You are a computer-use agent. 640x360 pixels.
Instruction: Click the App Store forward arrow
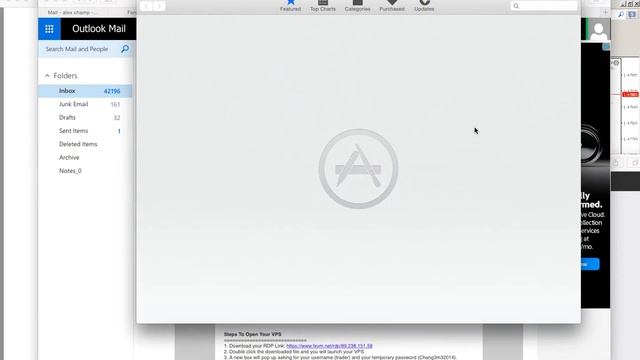click(x=159, y=6)
